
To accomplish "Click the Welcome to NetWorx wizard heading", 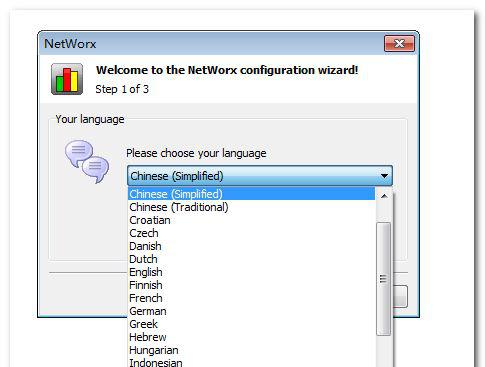I will [227, 70].
